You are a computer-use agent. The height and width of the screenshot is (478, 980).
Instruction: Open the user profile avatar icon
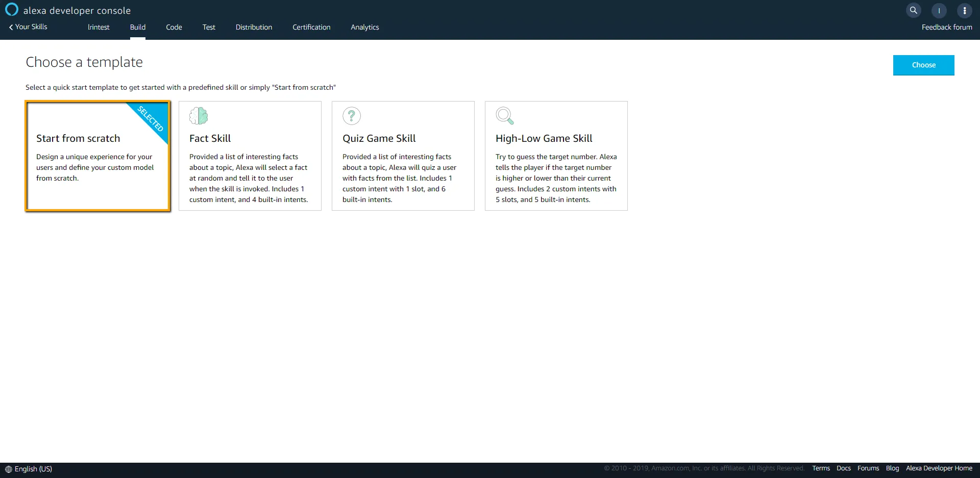point(939,10)
